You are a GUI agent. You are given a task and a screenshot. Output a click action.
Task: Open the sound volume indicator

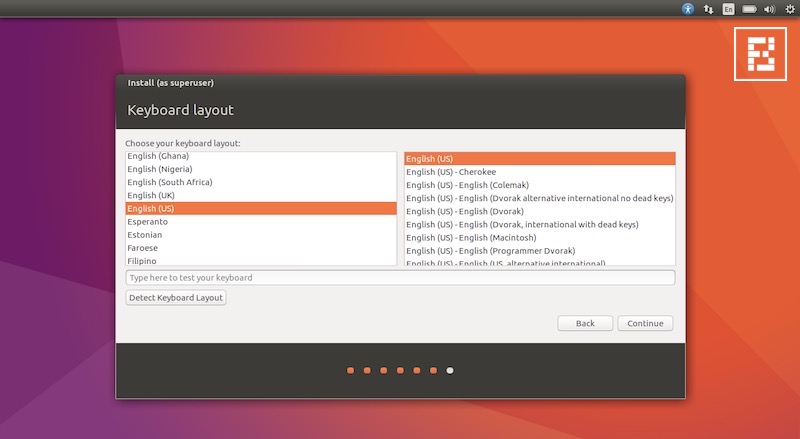coord(767,8)
